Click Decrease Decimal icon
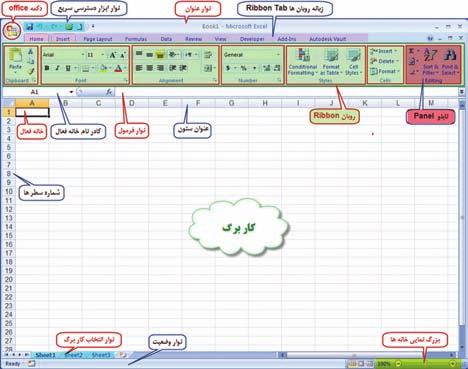 (x=277, y=68)
